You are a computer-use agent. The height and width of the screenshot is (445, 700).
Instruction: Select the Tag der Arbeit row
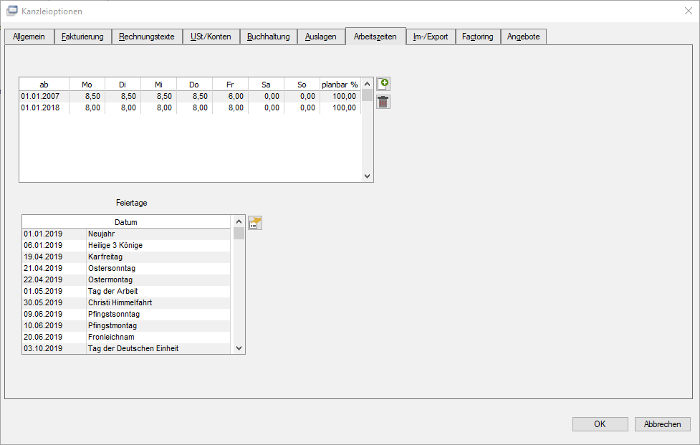[x=126, y=291]
